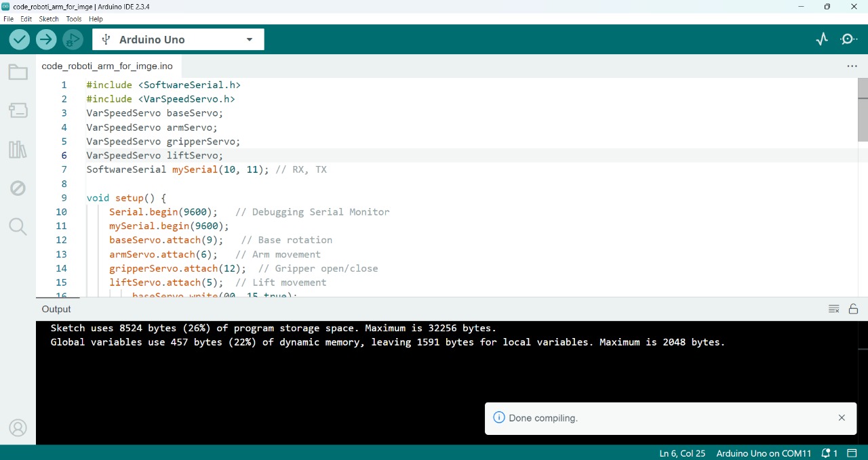
Task: Open the Boards Manager sidebar
Action: click(18, 110)
